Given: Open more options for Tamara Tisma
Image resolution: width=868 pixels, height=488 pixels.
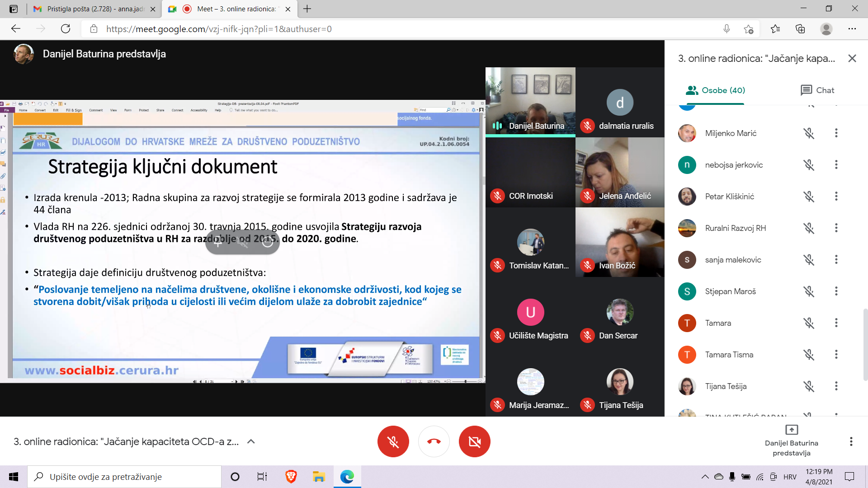Looking at the screenshot, I should [836, 355].
